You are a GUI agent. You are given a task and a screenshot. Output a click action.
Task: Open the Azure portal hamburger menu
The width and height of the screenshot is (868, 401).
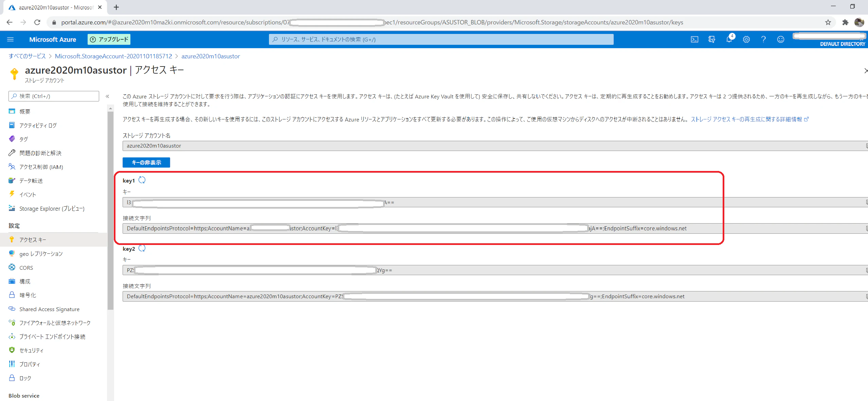(x=10, y=39)
